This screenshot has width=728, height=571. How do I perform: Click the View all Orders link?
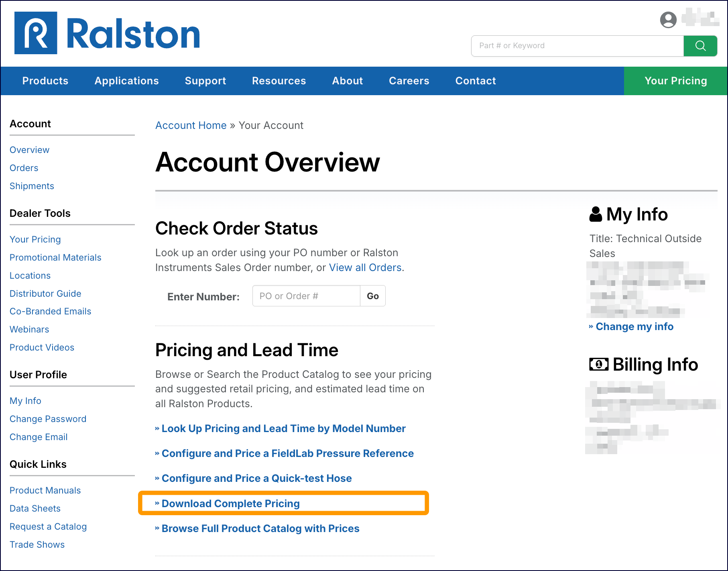[365, 267]
